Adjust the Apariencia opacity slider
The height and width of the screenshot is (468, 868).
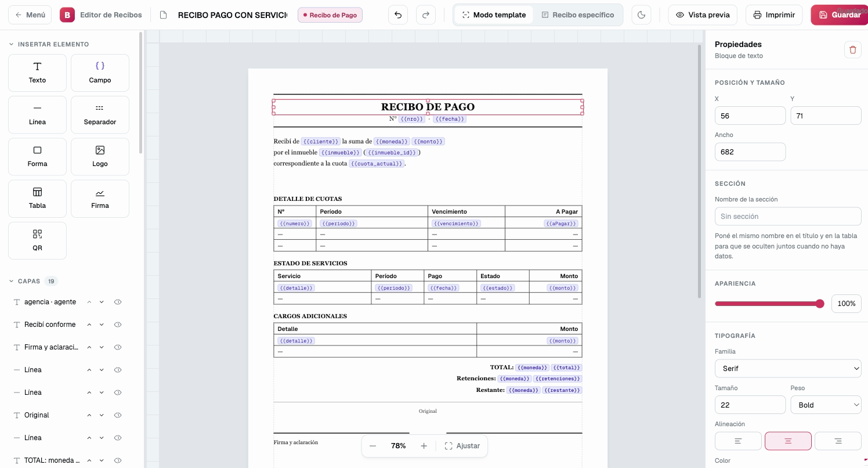tap(769, 304)
